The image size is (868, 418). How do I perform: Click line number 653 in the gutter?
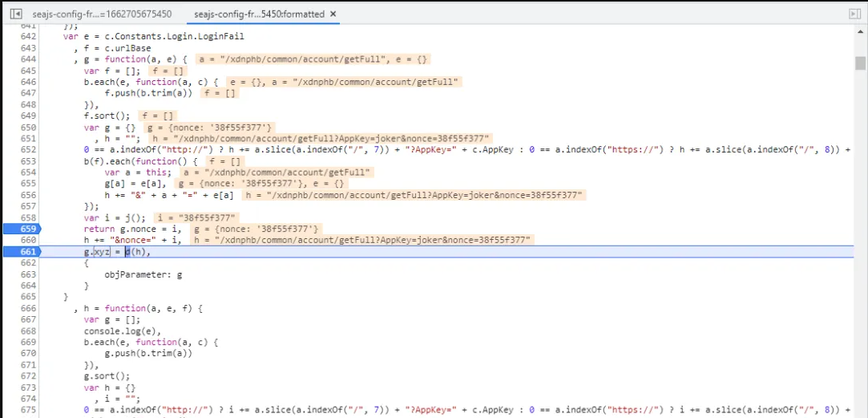28,161
